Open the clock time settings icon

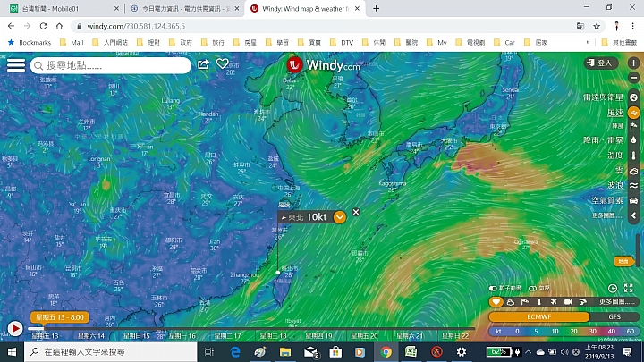pos(613,288)
